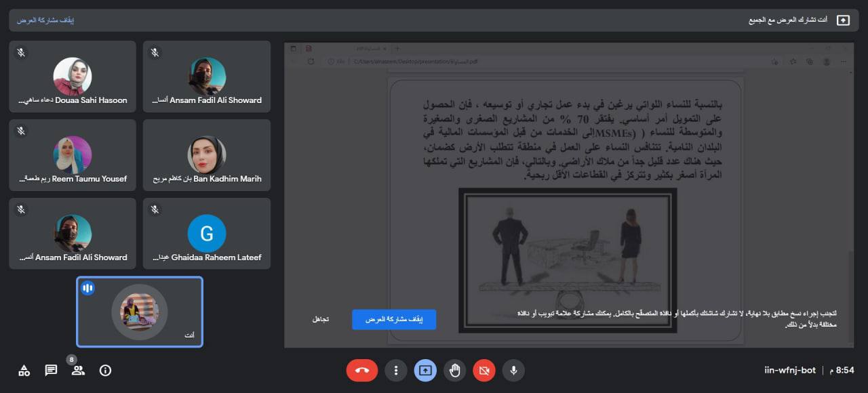Open the three-dot more options menu
The image size is (868, 393).
[395, 371]
